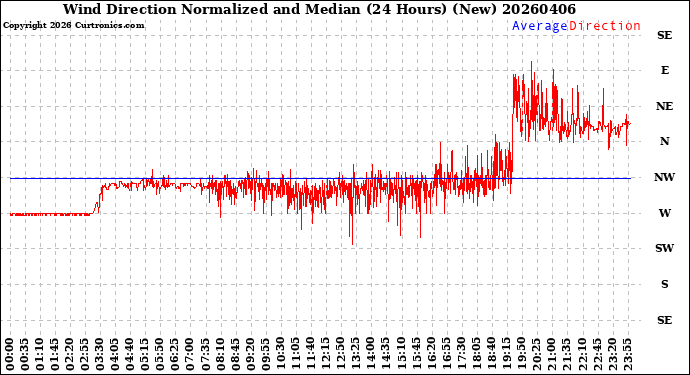Click the 01:45 time label
The image size is (690, 375).
click(x=55, y=354)
